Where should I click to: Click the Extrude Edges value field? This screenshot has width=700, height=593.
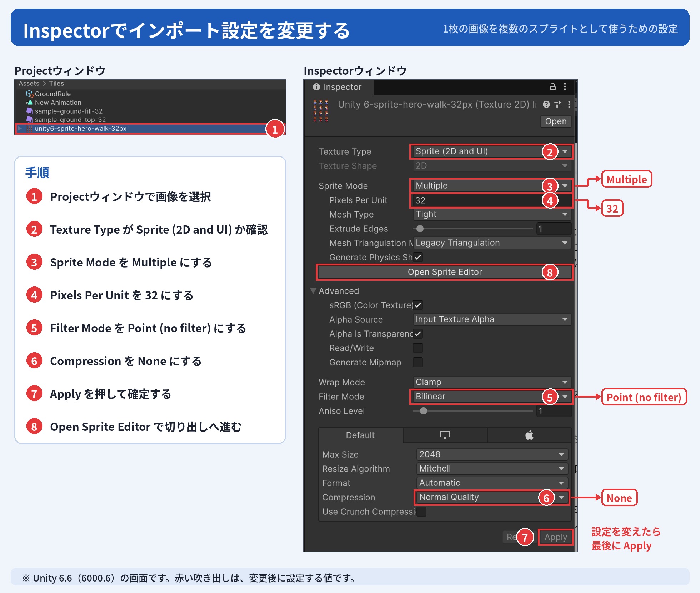tap(554, 229)
